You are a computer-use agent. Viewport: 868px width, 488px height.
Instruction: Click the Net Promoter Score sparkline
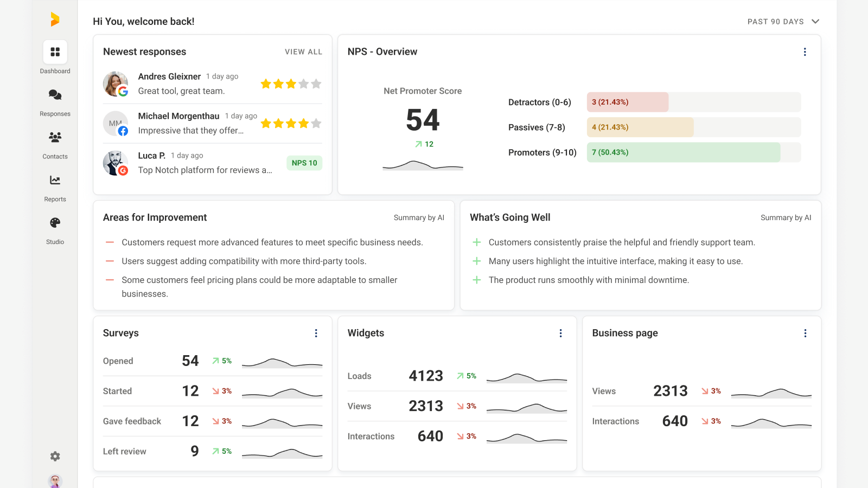[x=423, y=165]
